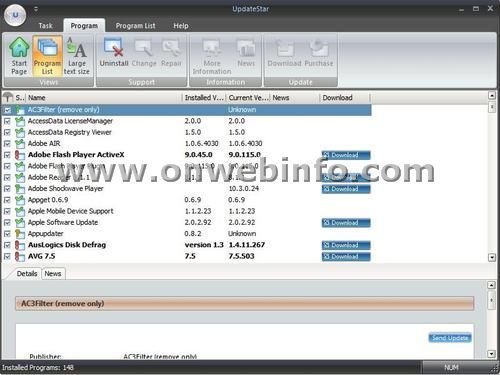Viewport: 500px width, 375px height.
Task: Open the Task ribbon tab
Action: (x=45, y=26)
